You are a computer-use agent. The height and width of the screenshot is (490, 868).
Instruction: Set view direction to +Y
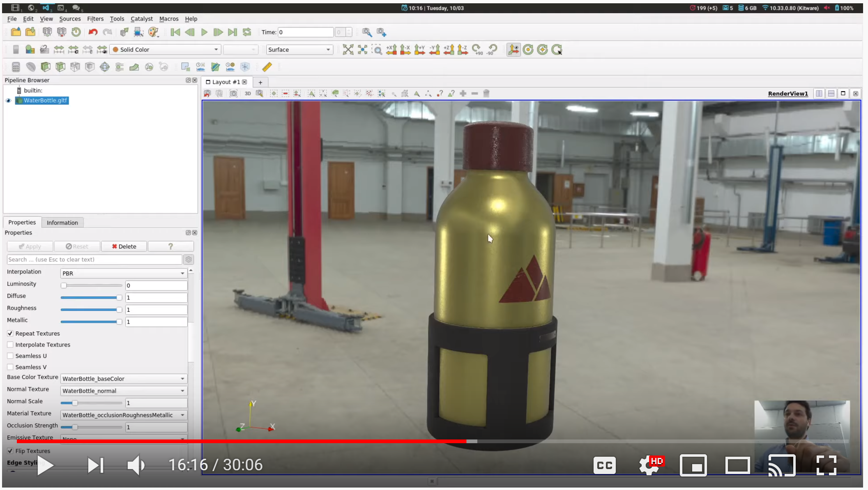pyautogui.click(x=420, y=50)
